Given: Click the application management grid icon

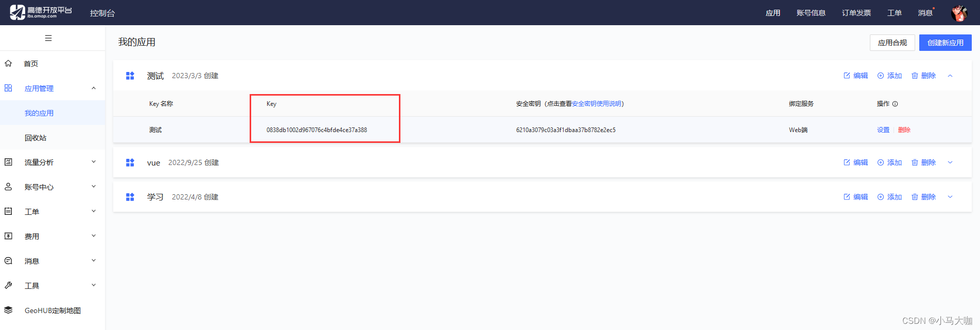Looking at the screenshot, I should (x=8, y=88).
